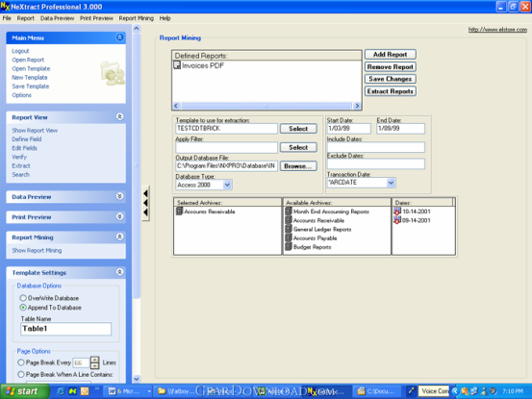This screenshot has width=532, height=399.
Task: Click the Accounts Payable archive icon
Action: tap(289, 238)
